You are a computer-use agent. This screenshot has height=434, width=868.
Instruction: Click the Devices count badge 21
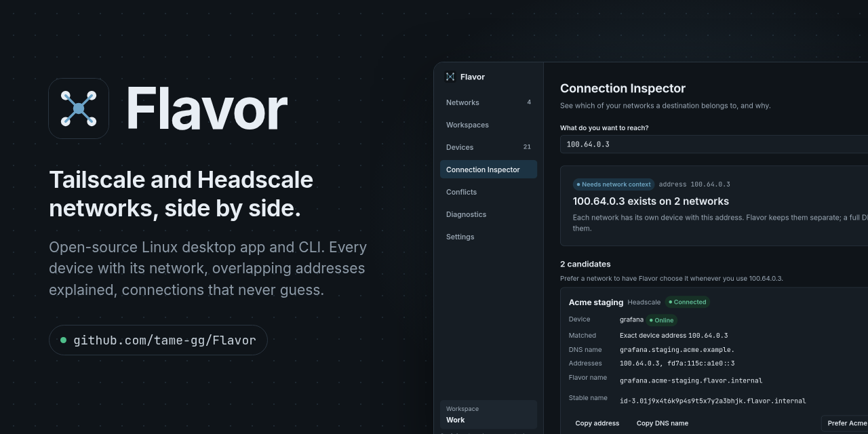click(x=527, y=147)
